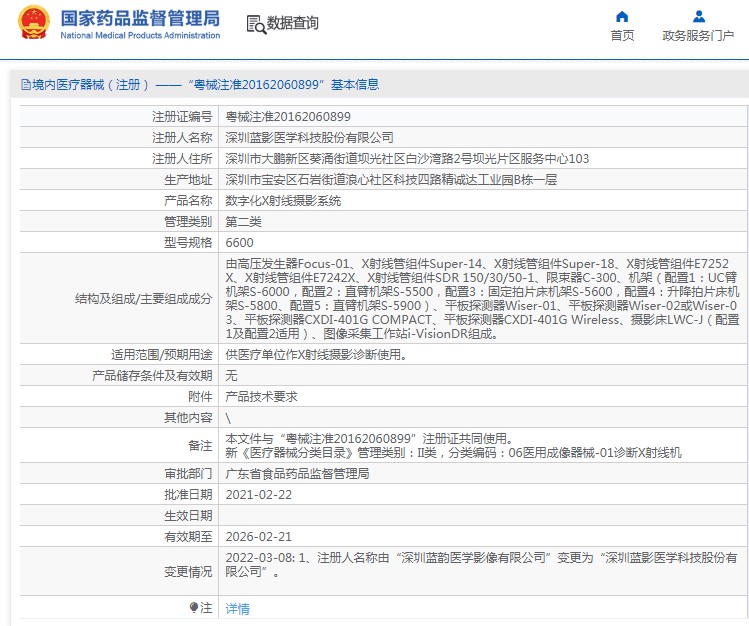Click the 适用范围/预期用途 row label
Viewport: 749px width, 626px height.
pos(161,355)
